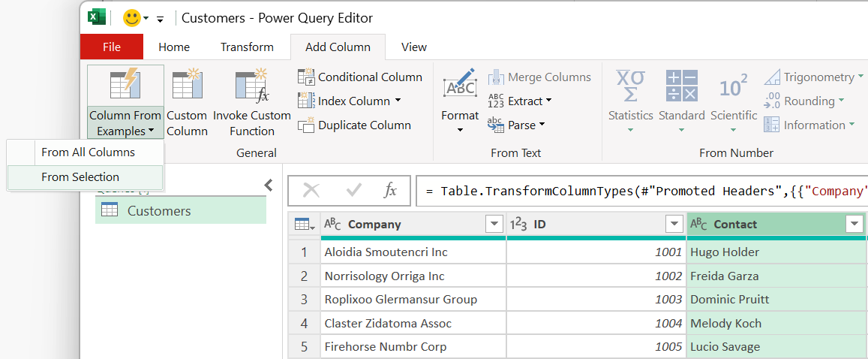Click cell Claster Zidatoma Assoc
The height and width of the screenshot is (359, 868).
tap(413, 324)
